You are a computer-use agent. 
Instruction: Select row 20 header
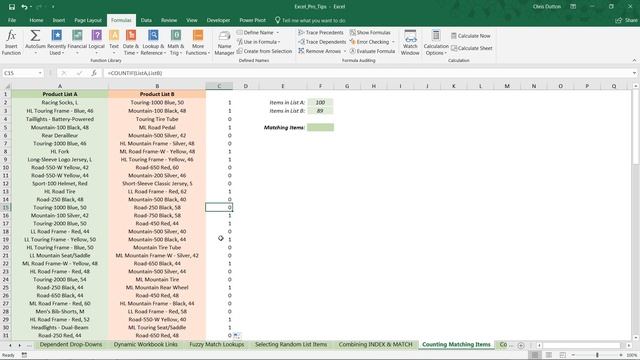[x=6, y=247]
